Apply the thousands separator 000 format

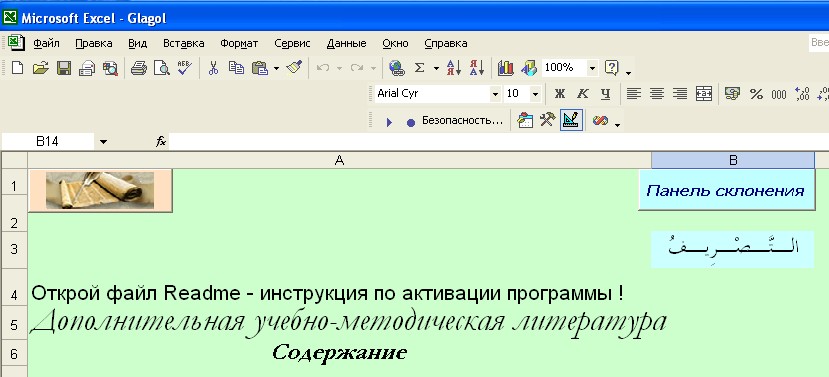coord(779,95)
